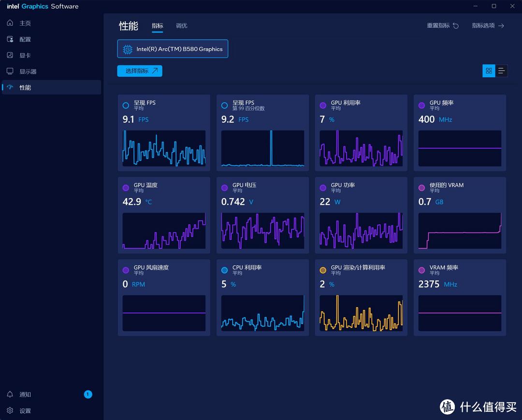The image size is (522, 420).
Task: Maximize the Intel Graphics Software window
Action: (494, 6)
